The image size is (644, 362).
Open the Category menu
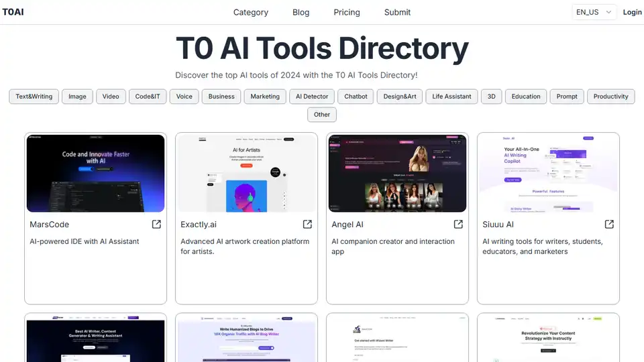click(x=250, y=12)
